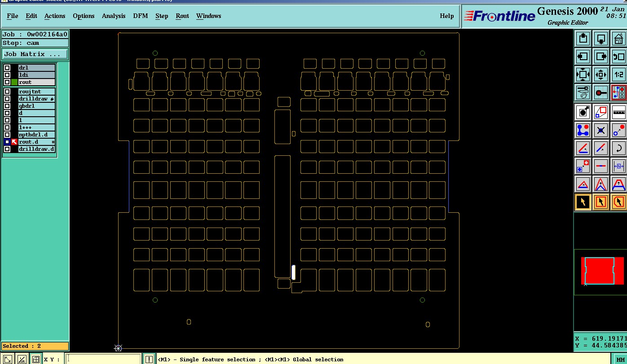Open the Help menu

pos(447,16)
